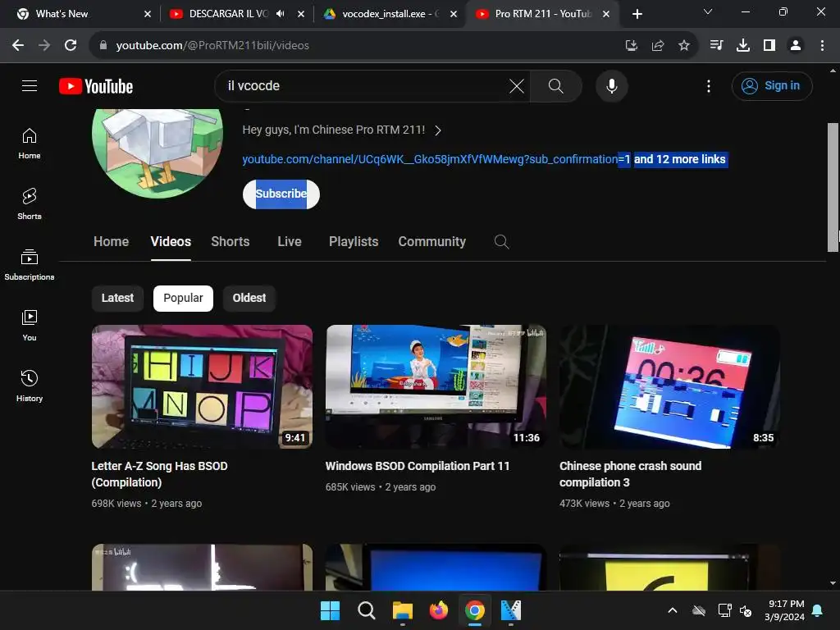Image resolution: width=840 pixels, height=630 pixels.
Task: Open History in the sidebar
Action: [x=30, y=386]
